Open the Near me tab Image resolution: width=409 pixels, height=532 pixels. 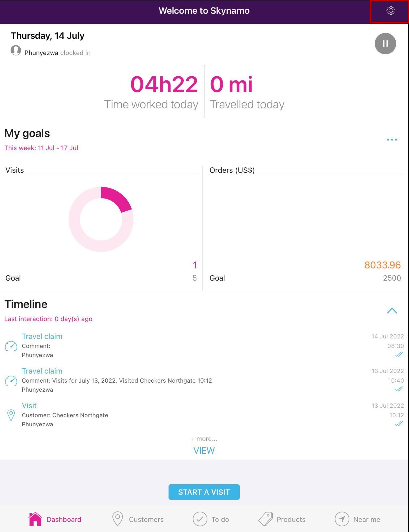pyautogui.click(x=358, y=519)
